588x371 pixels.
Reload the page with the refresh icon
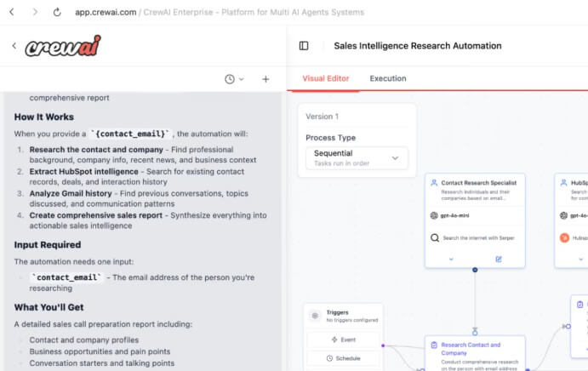(57, 12)
